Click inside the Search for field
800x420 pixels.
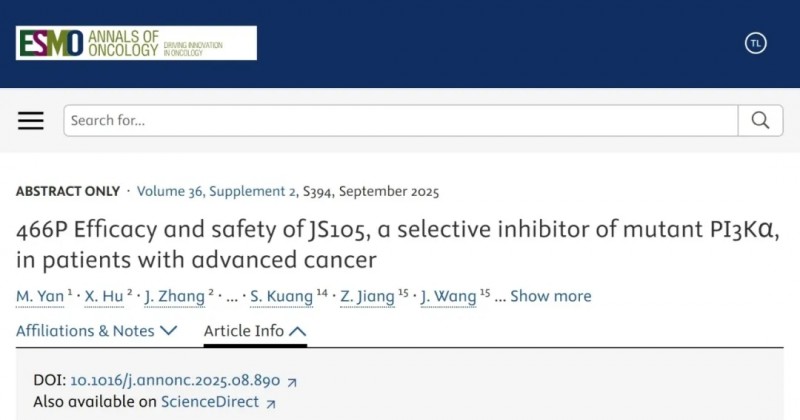[x=400, y=121]
